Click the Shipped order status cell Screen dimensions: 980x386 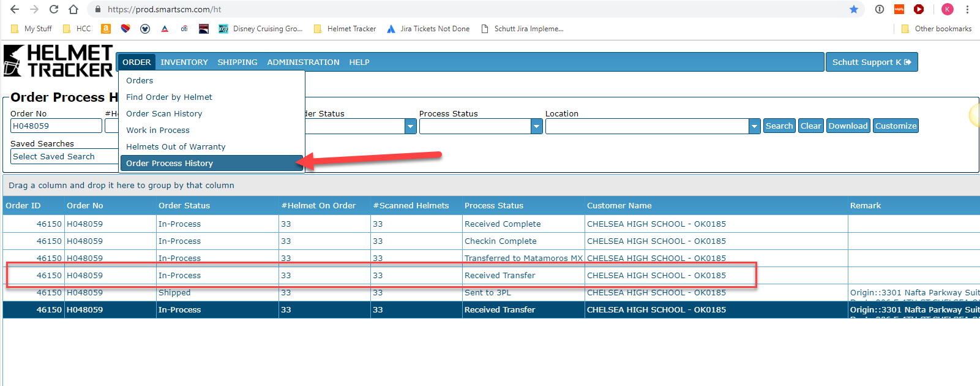coord(217,292)
